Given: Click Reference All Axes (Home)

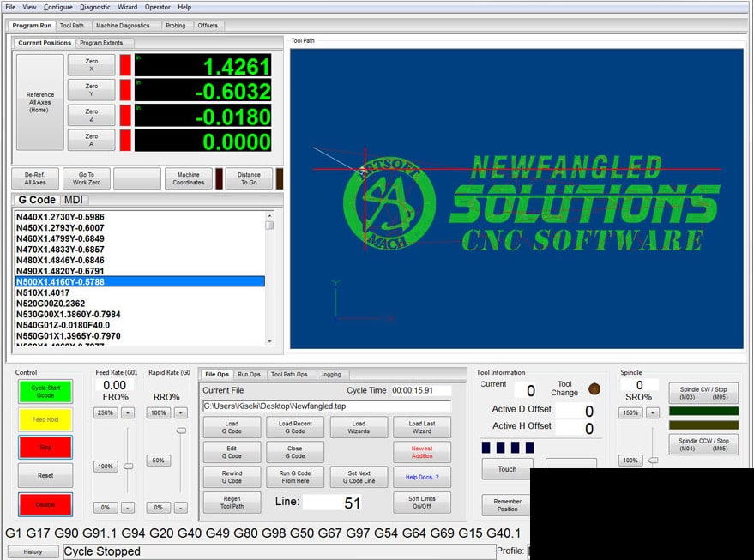Looking at the screenshot, I should pyautogui.click(x=40, y=102).
